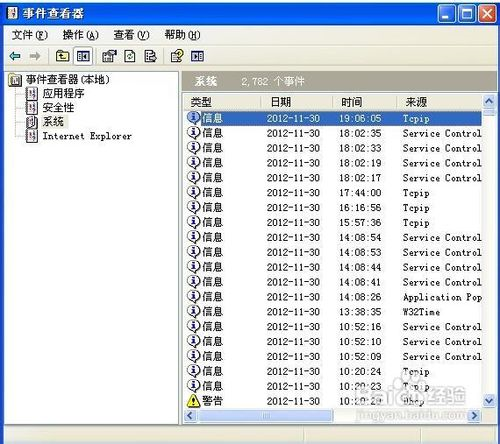The width and height of the screenshot is (500, 444).
Task: Click the last toolbar pane view icon
Action: [197, 56]
